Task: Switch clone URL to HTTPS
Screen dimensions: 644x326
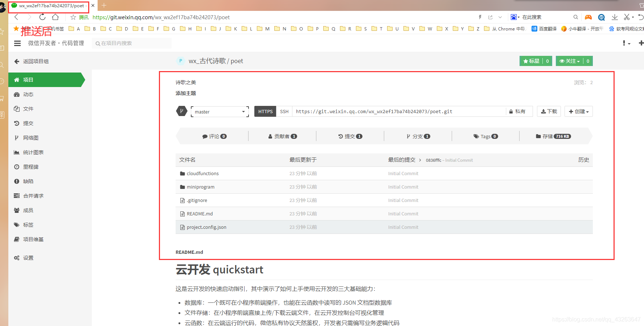Action: tap(265, 111)
